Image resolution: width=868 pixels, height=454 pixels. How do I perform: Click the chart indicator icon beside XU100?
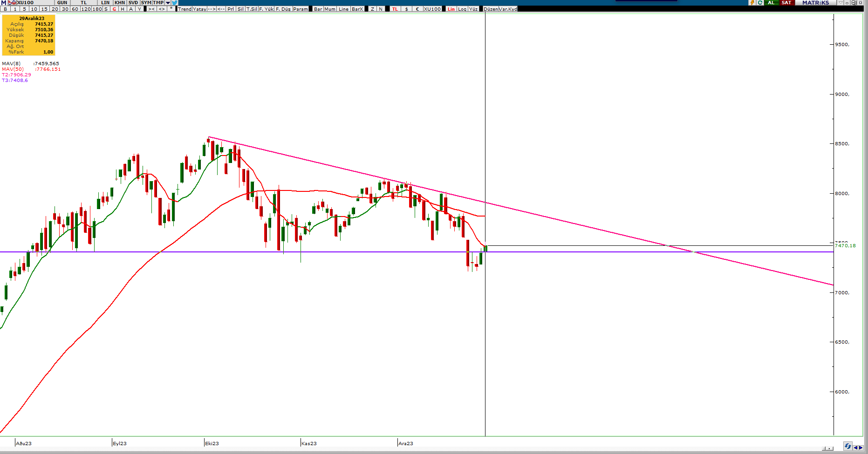point(13,3)
